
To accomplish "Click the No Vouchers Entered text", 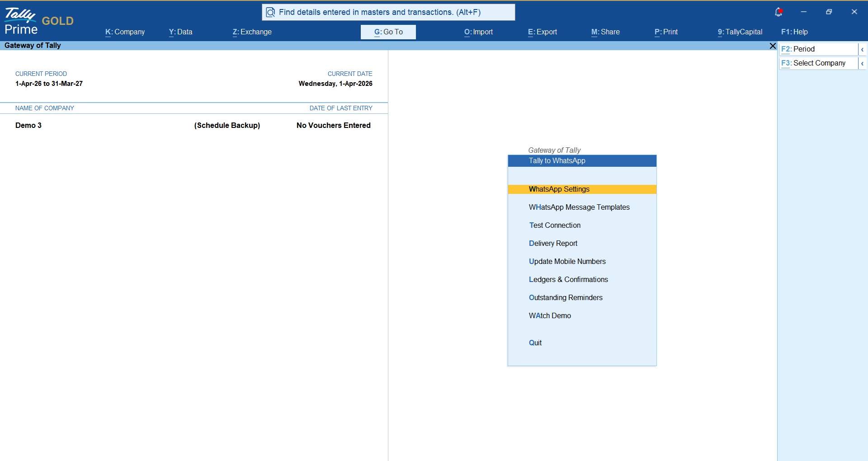I will tap(334, 126).
